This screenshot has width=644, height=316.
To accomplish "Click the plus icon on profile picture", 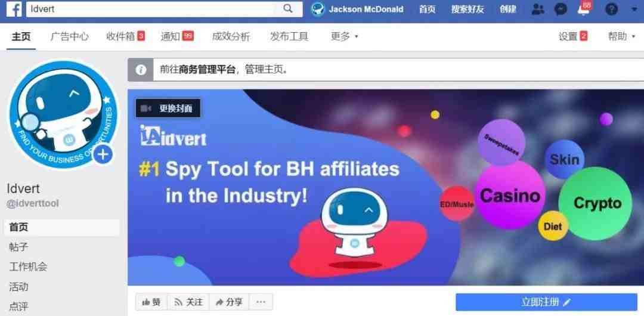I will pos(103,155).
